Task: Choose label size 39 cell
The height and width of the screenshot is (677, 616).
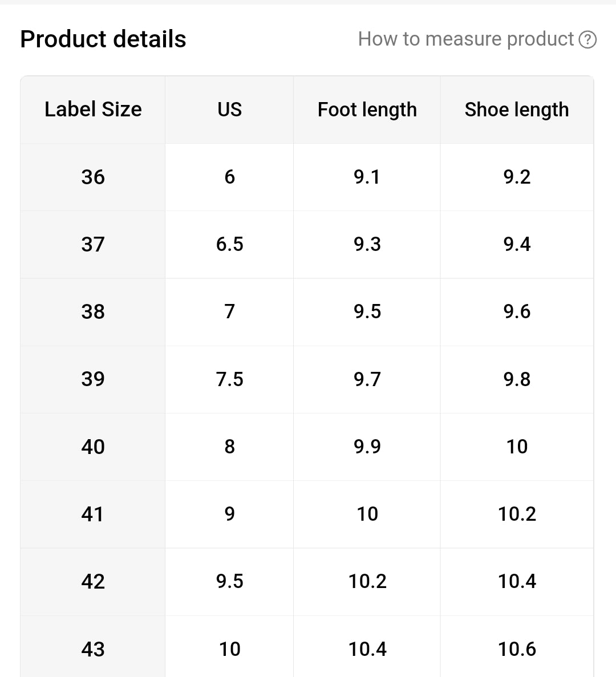Action: [x=93, y=379]
